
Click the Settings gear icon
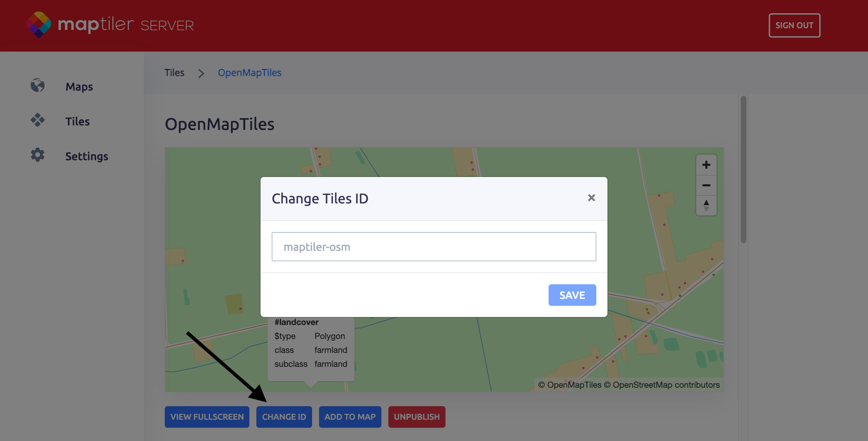38,155
